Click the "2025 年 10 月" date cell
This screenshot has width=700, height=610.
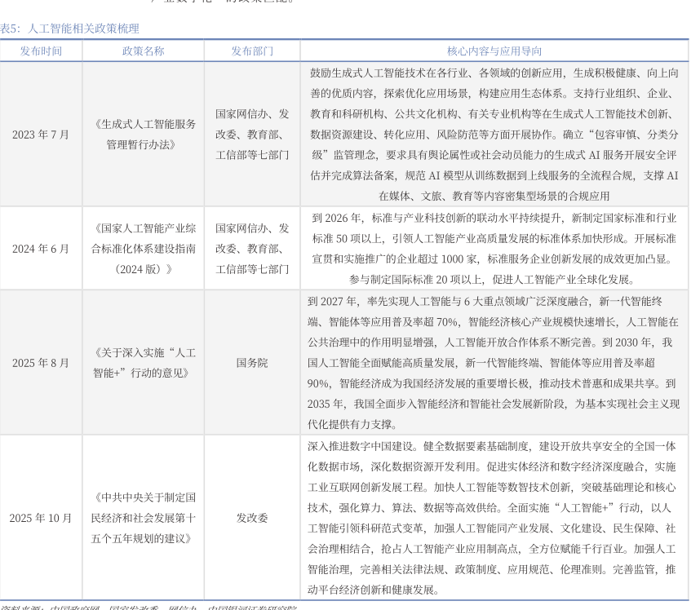tap(41, 518)
